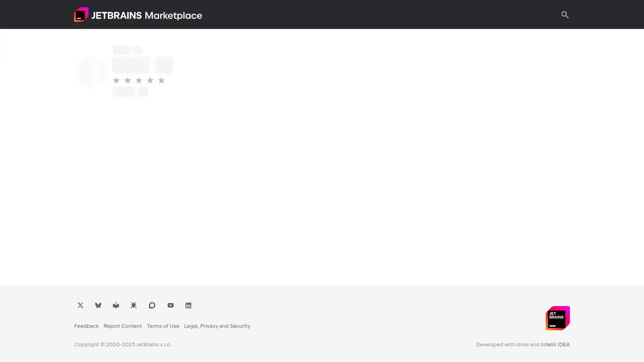This screenshot has width=644, height=362.
Task: Follow the IntelliJ IDEA link
Action: [555, 345]
